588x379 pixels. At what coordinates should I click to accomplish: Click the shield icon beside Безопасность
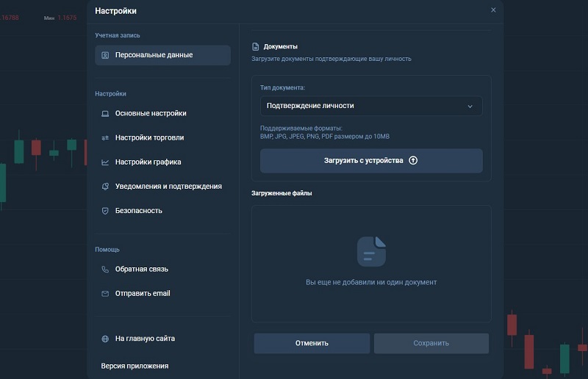point(105,211)
